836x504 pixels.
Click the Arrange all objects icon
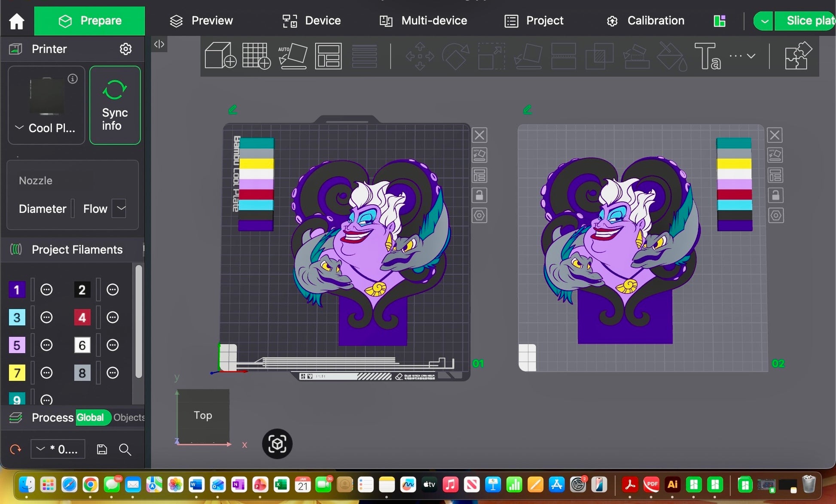point(328,56)
